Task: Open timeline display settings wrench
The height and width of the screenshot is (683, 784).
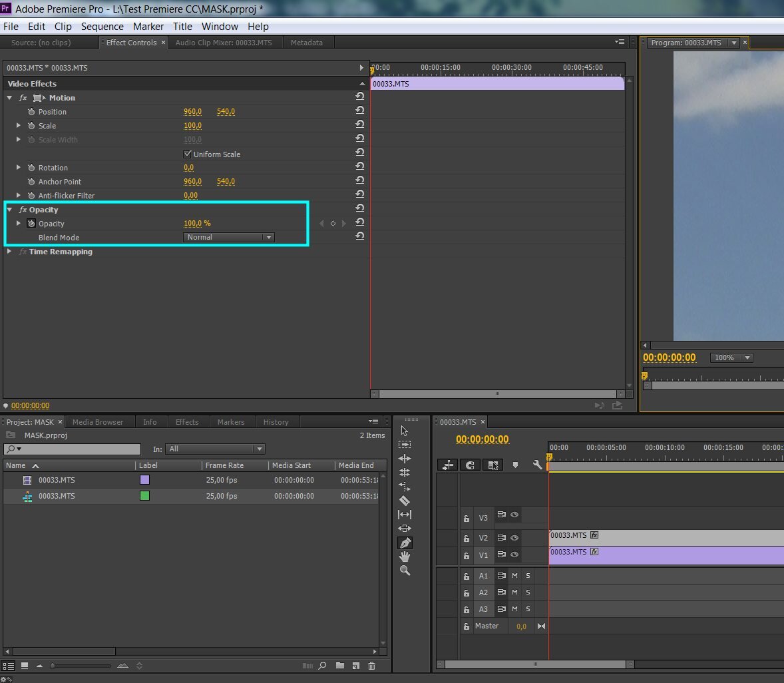Action: [538, 465]
